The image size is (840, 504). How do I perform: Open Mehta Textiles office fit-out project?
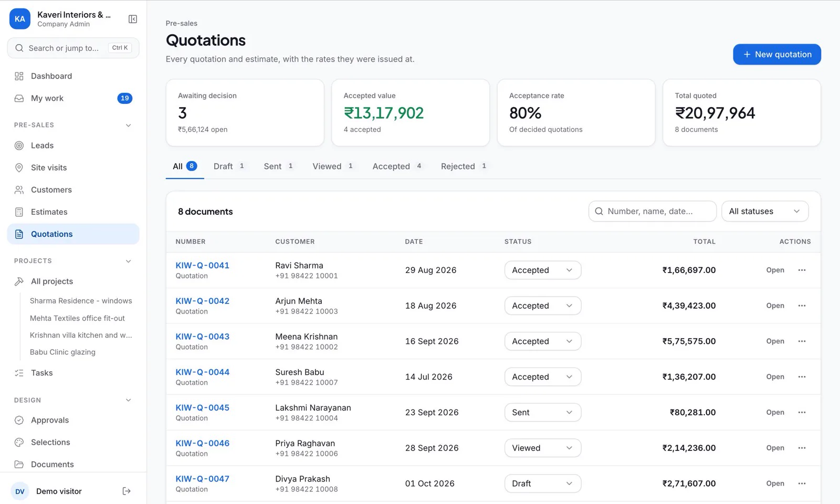click(x=77, y=318)
